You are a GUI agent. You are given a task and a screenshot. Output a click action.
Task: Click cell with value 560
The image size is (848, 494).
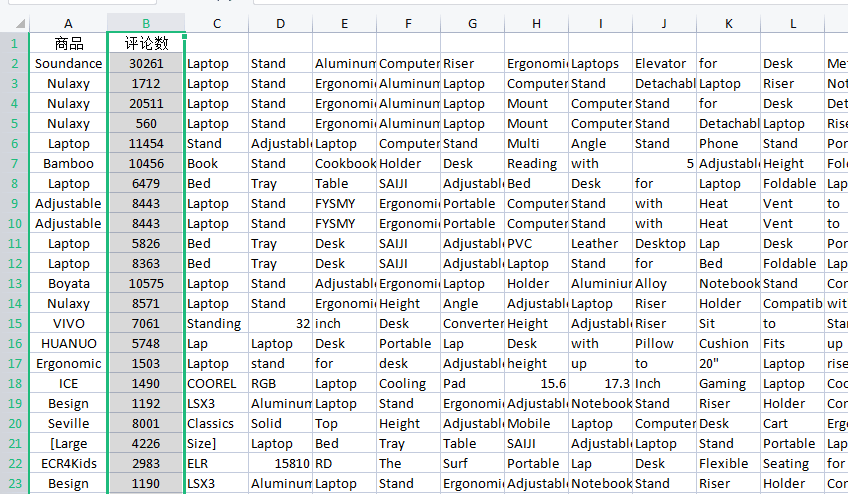pyautogui.click(x=146, y=123)
